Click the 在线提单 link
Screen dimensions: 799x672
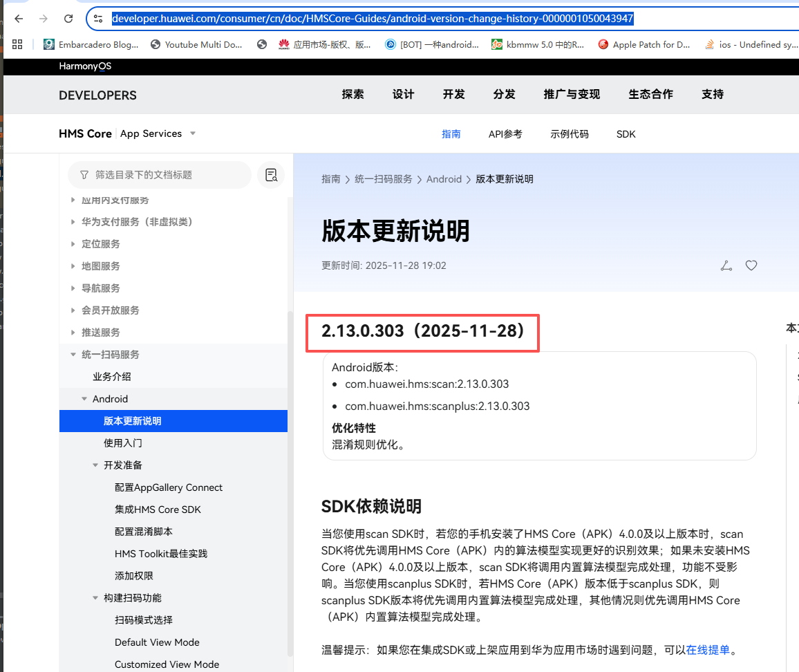coord(708,650)
